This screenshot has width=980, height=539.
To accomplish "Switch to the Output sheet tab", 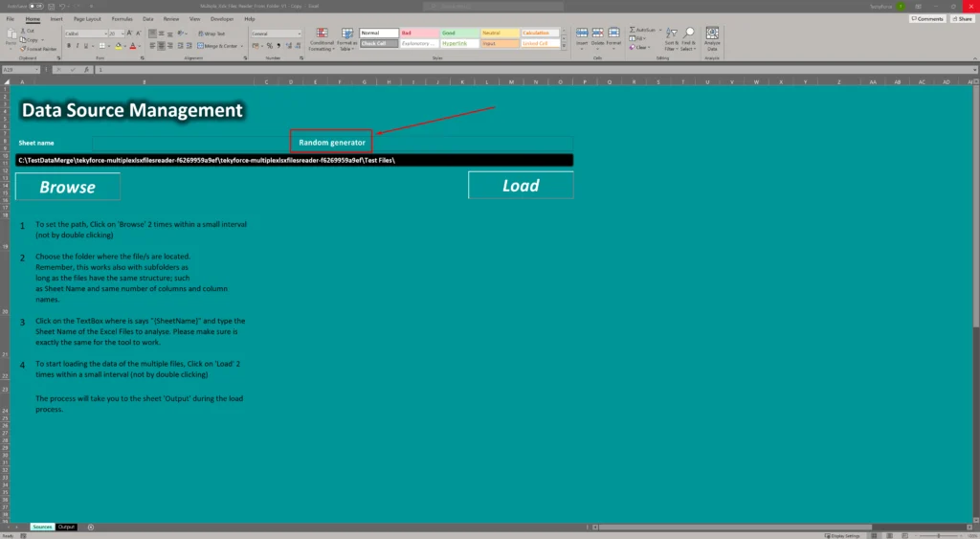I will click(66, 527).
